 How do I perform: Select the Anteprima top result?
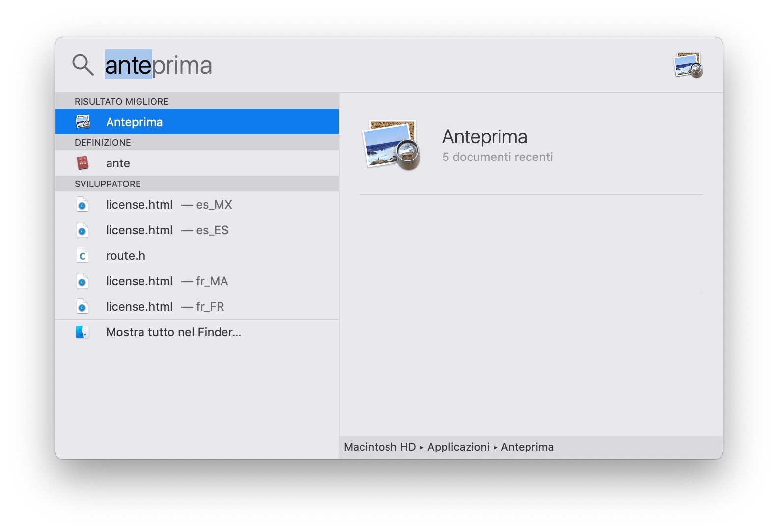[197, 122]
